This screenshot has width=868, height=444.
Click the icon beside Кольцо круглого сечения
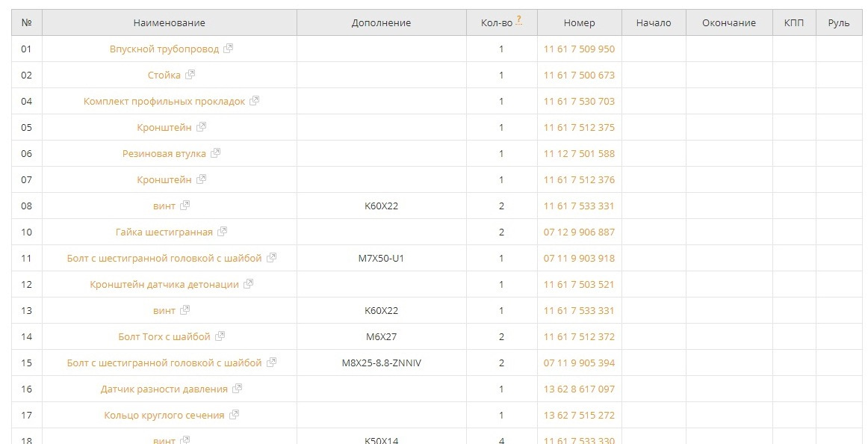coord(234,415)
